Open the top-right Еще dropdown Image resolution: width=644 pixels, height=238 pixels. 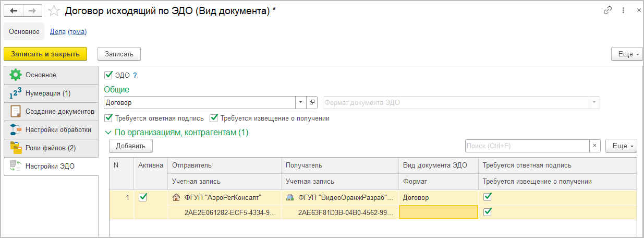(626, 54)
